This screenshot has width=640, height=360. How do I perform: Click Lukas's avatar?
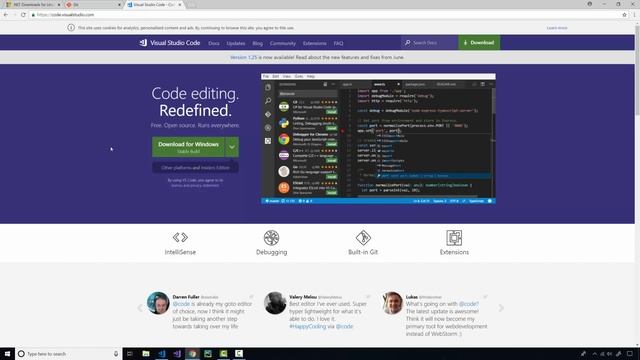click(x=392, y=303)
